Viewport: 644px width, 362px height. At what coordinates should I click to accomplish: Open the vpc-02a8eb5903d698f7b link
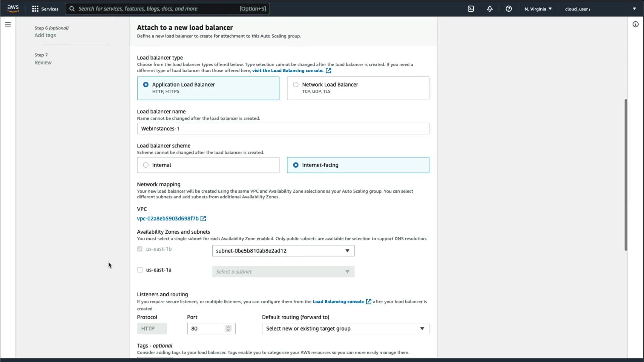click(168, 219)
